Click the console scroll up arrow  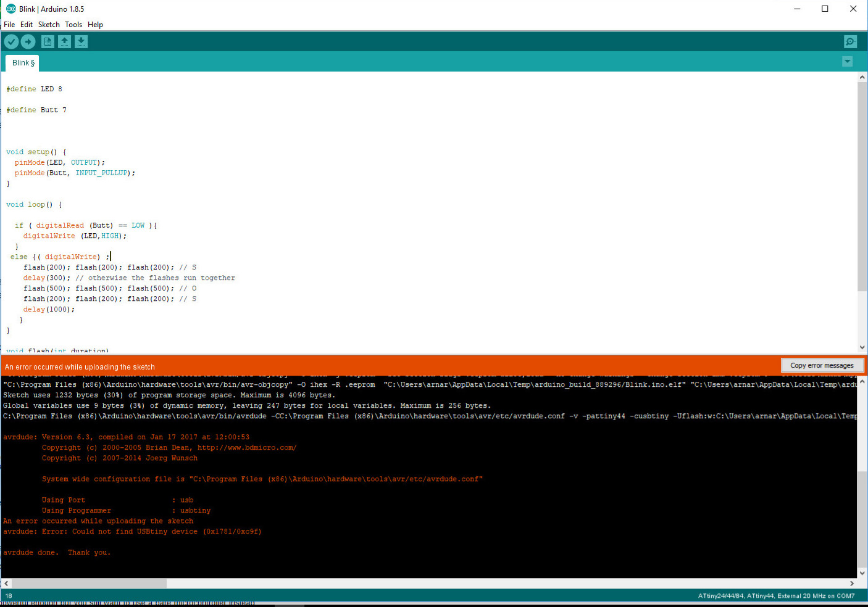[x=862, y=382]
